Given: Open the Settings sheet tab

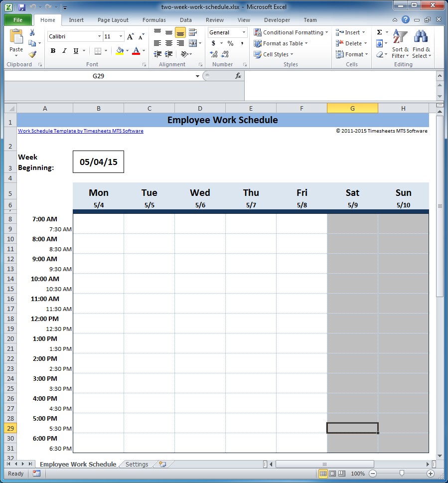Looking at the screenshot, I should [x=136, y=464].
